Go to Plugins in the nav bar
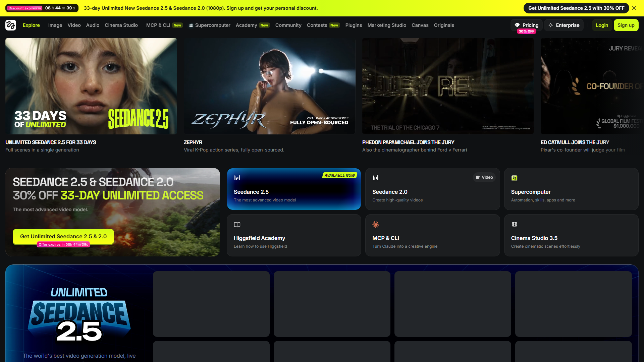This screenshot has width=644, height=362. (354, 25)
